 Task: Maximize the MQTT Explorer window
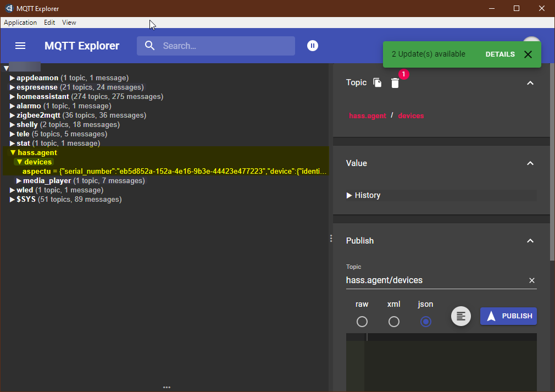tap(517, 8)
